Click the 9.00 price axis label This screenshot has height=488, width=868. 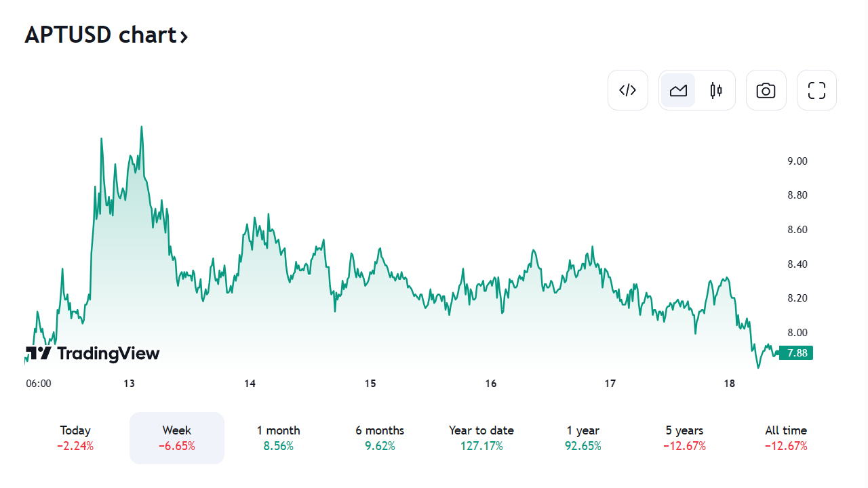[797, 161]
